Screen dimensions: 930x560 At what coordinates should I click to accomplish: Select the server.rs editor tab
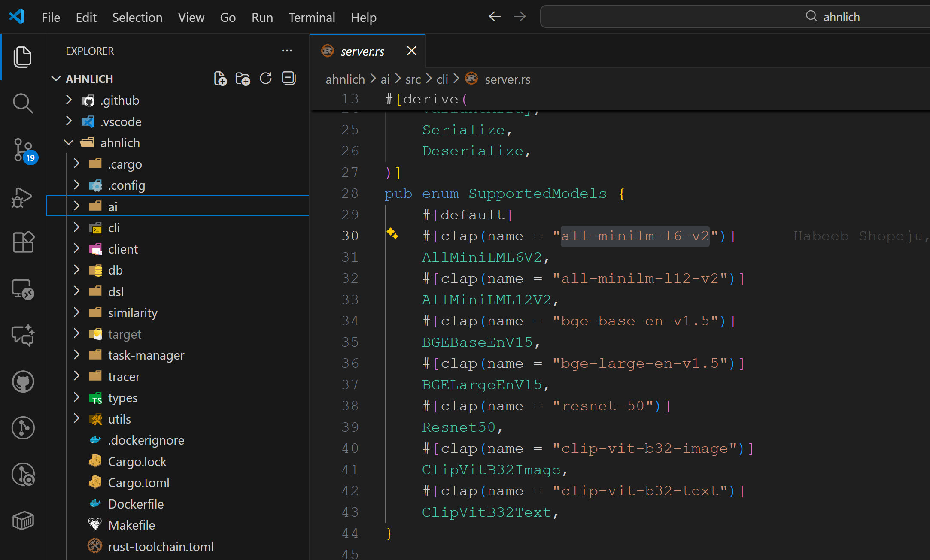pos(363,51)
